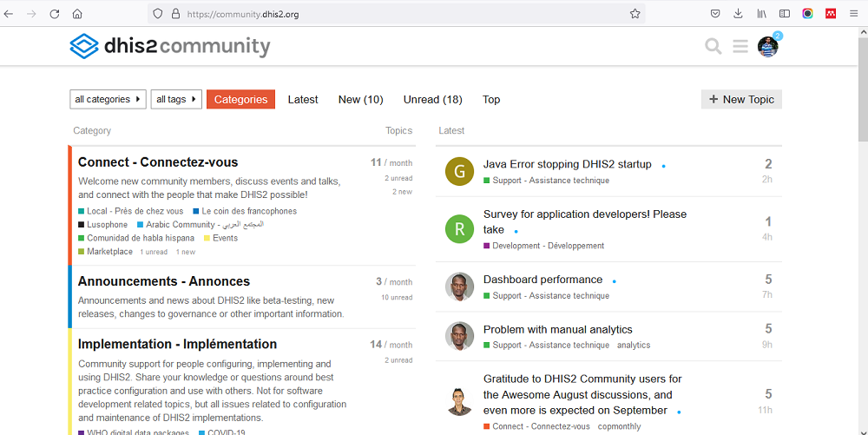Viewport: 868px width, 435px height.
Task: Switch to the Top tab
Action: coord(491,100)
